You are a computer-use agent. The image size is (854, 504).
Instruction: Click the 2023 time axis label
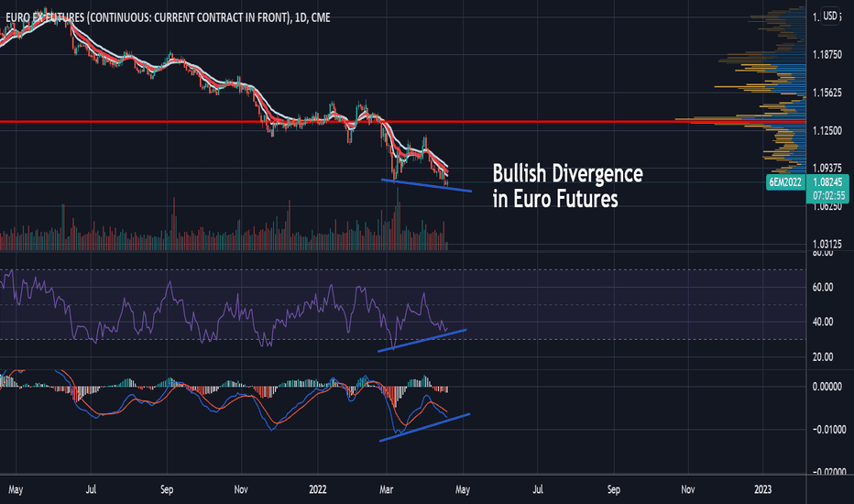762,489
